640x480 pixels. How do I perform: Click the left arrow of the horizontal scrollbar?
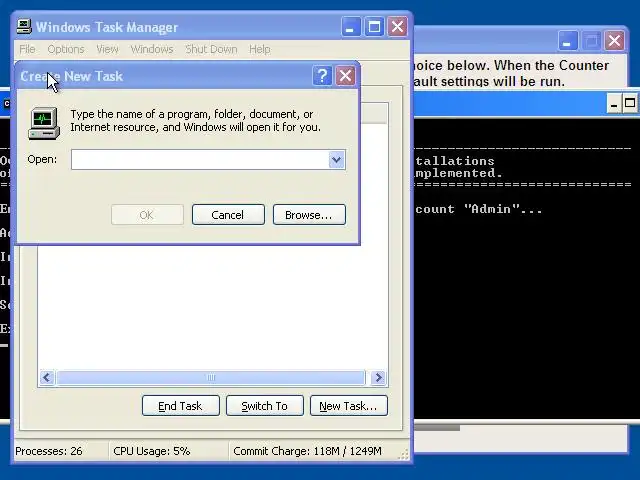47,378
